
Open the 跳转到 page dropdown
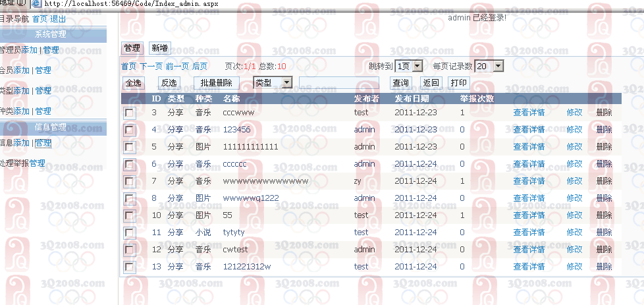[409, 66]
